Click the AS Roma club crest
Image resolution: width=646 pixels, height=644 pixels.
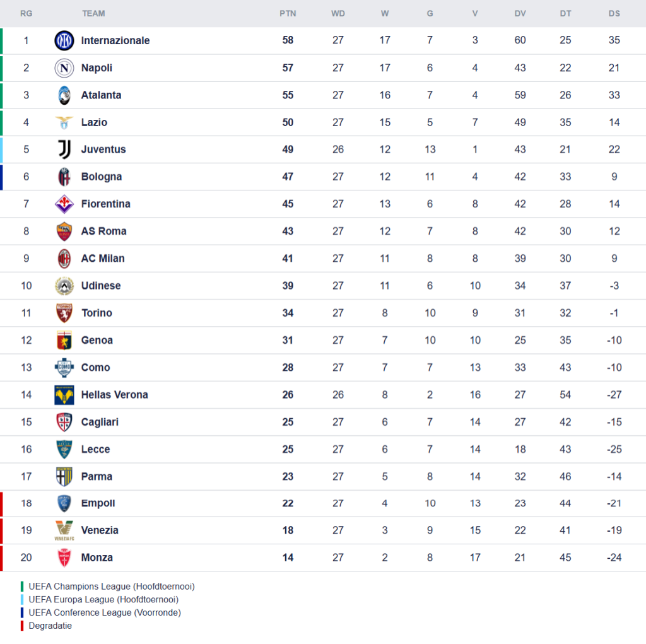point(64,231)
